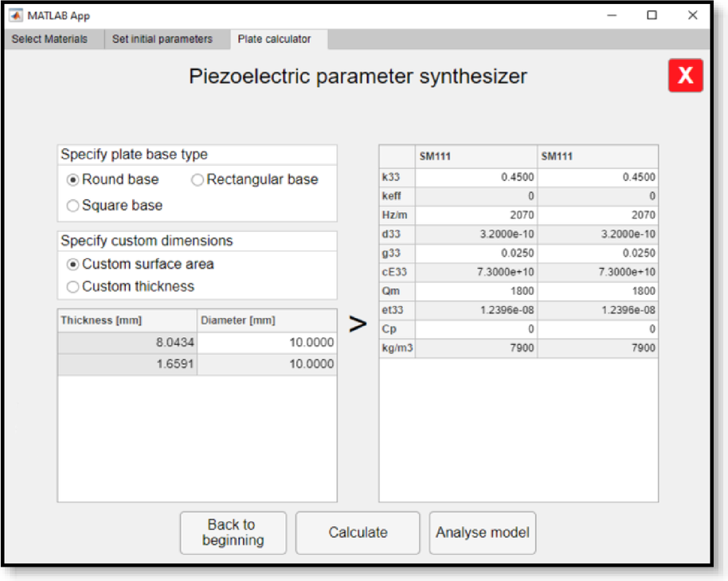Screen dimensions: 728x581
Task: Select the Round base option
Action: [73, 180]
